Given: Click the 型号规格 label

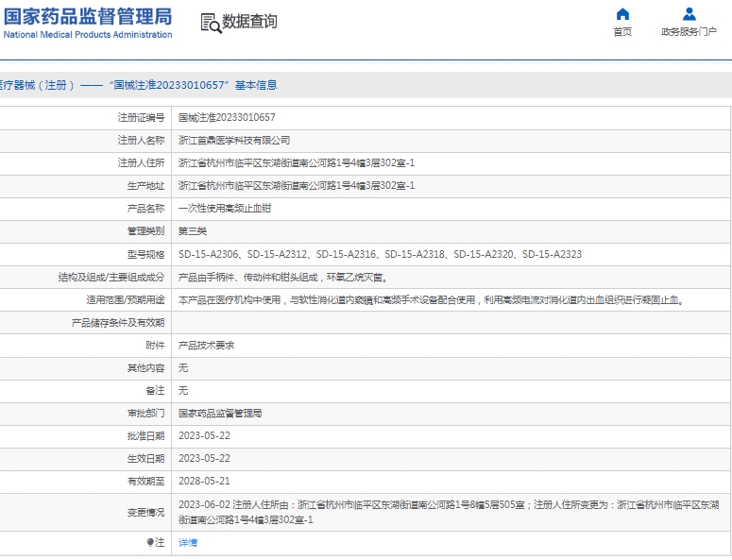Looking at the screenshot, I should pyautogui.click(x=145, y=254).
